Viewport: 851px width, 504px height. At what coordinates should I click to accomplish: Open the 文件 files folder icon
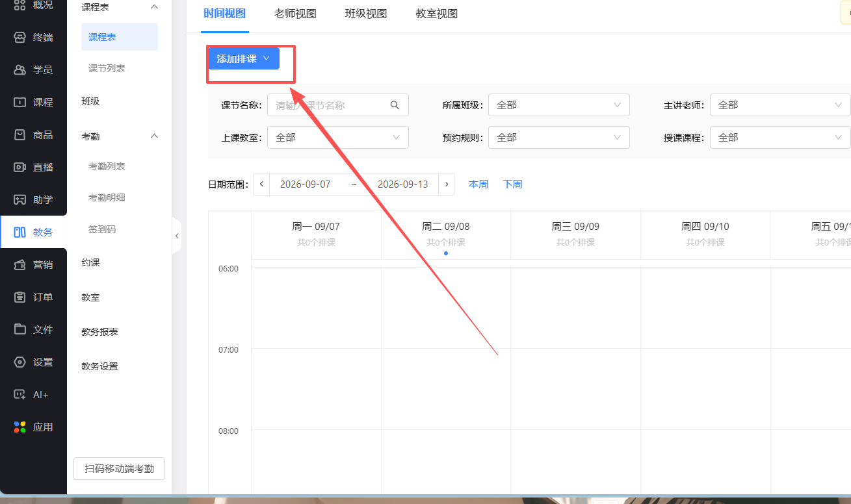coord(20,329)
